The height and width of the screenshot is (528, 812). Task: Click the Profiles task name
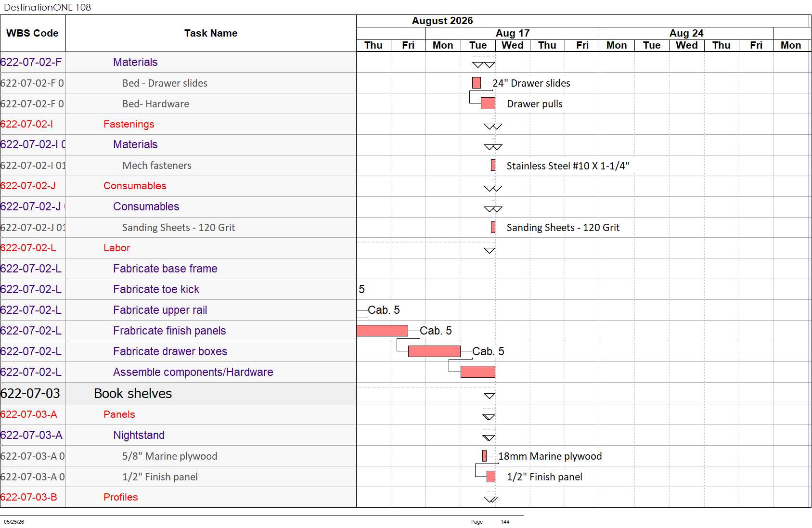[120, 497]
